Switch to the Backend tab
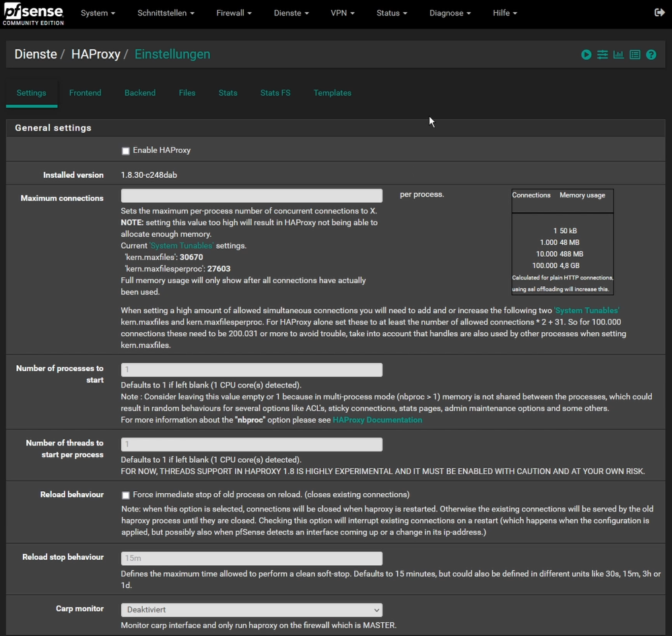This screenshot has width=672, height=636. pyautogui.click(x=140, y=92)
